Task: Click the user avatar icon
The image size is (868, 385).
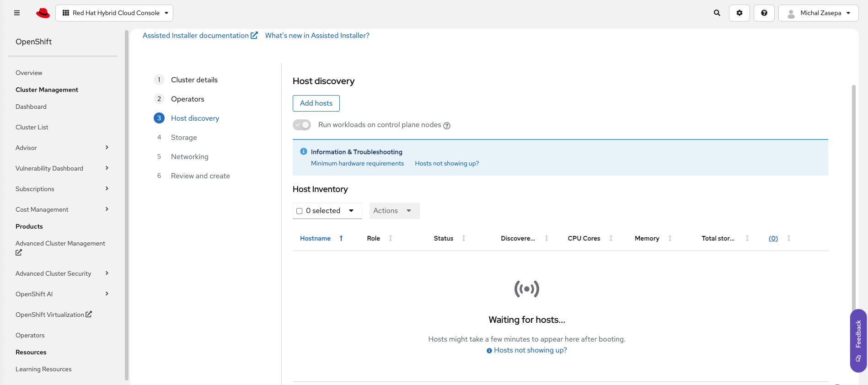Action: pos(791,13)
